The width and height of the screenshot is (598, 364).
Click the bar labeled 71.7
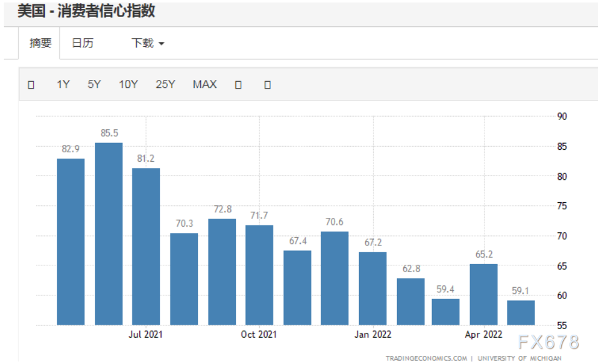(x=259, y=275)
